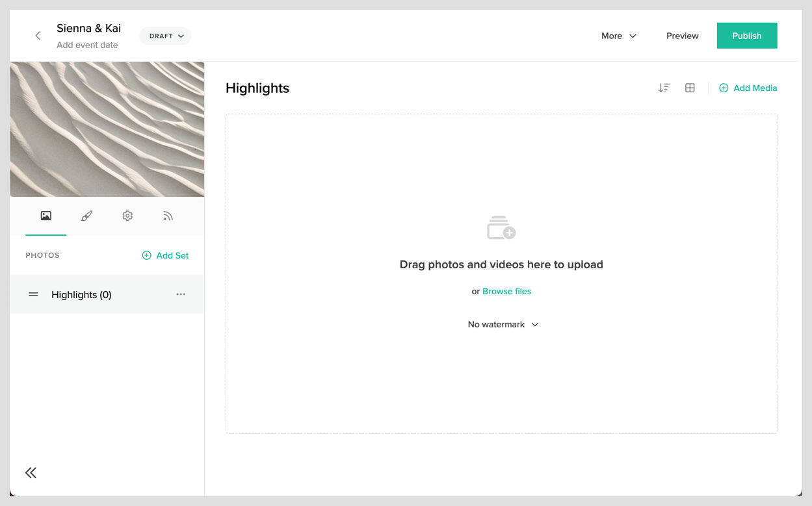Publish the collection
This screenshot has width=812, height=506.
(x=747, y=36)
